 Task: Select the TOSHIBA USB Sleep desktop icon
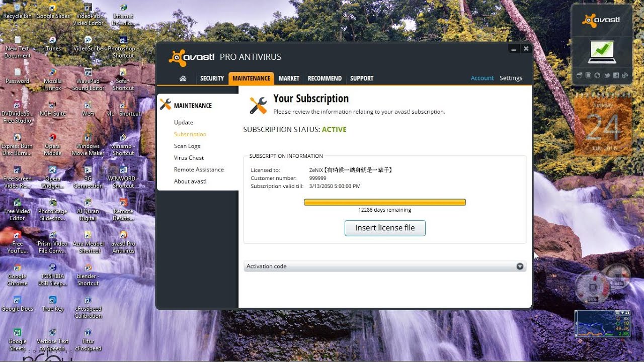click(52, 275)
